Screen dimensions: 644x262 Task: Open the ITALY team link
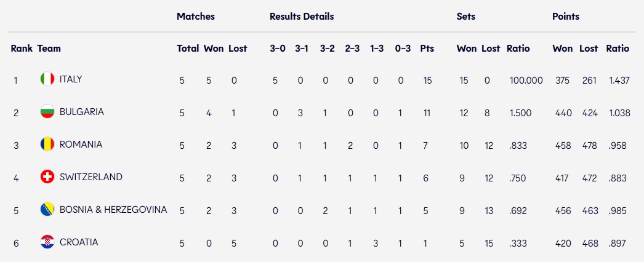(71, 79)
